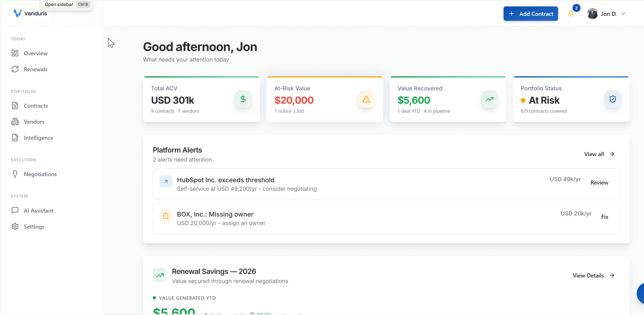Image resolution: width=644 pixels, height=315 pixels.
Task: Click the Venduris logo icon
Action: tap(18, 13)
